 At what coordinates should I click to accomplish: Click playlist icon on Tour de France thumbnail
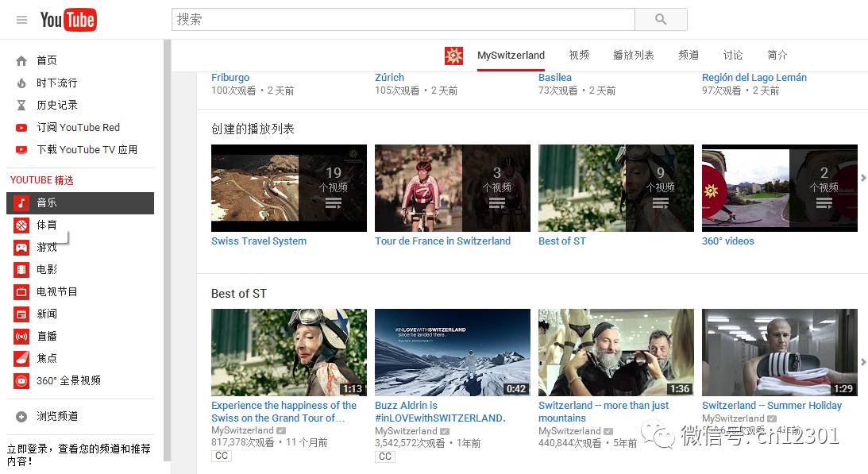tap(496, 204)
